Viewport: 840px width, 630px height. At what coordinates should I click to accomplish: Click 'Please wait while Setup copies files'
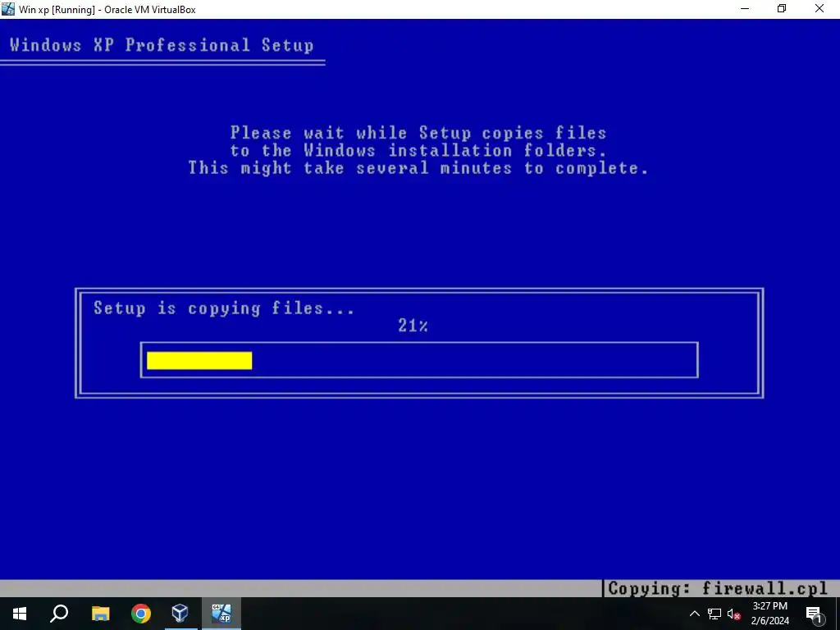point(418,133)
